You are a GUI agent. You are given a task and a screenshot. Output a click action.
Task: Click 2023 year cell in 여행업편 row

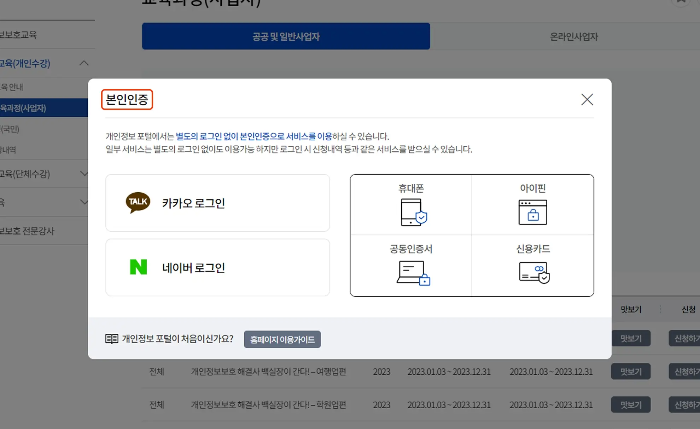coord(382,371)
